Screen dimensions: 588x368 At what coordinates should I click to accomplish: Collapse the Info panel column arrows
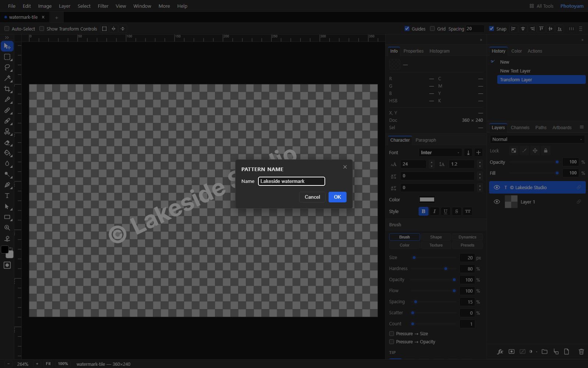tap(481, 40)
